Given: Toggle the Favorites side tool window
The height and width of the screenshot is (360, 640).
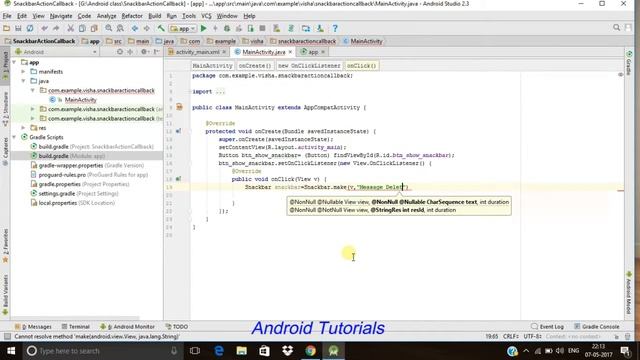Looking at the screenshot, I should 5,246.
